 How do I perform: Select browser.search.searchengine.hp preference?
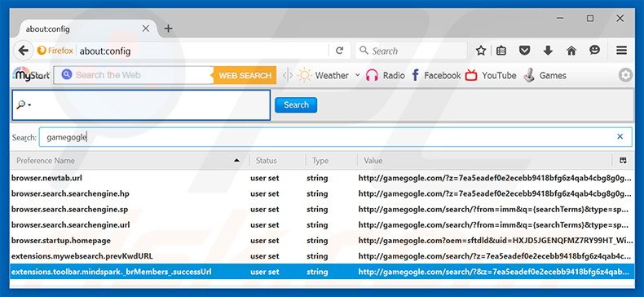click(x=321, y=193)
